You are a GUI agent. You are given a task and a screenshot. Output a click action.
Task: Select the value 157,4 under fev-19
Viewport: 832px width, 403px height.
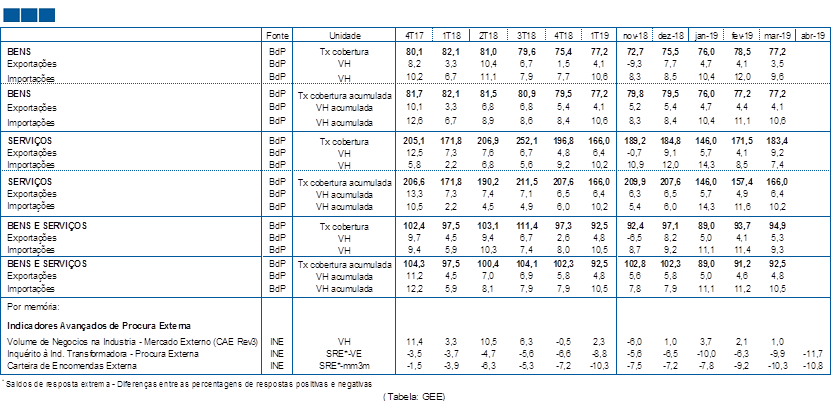point(741,182)
